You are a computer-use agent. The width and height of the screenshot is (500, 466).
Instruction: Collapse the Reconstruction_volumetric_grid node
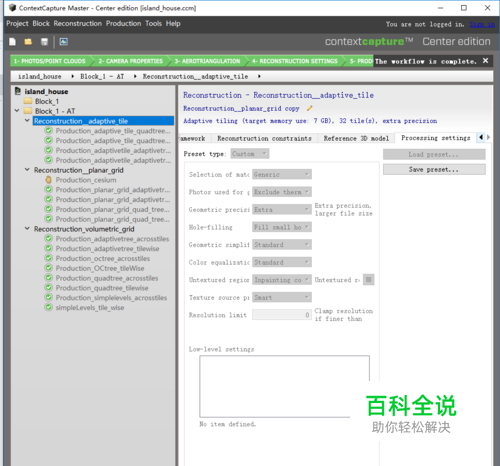coord(27,229)
